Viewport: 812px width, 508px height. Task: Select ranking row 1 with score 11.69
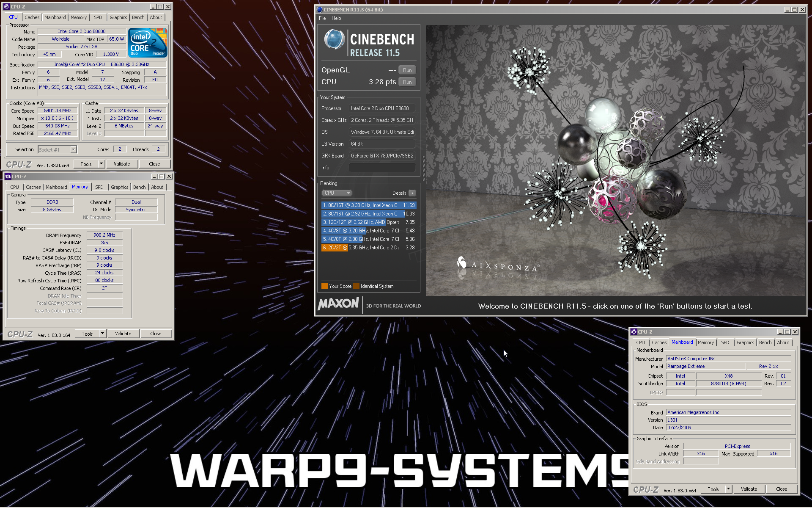369,205
